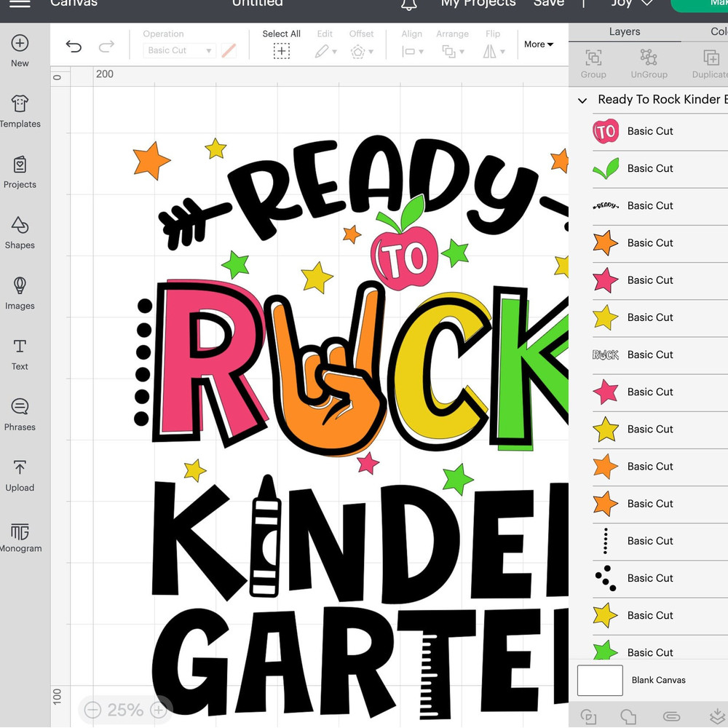Image resolution: width=728 pixels, height=728 pixels.
Task: Open the More options dropdown
Action: [538, 44]
